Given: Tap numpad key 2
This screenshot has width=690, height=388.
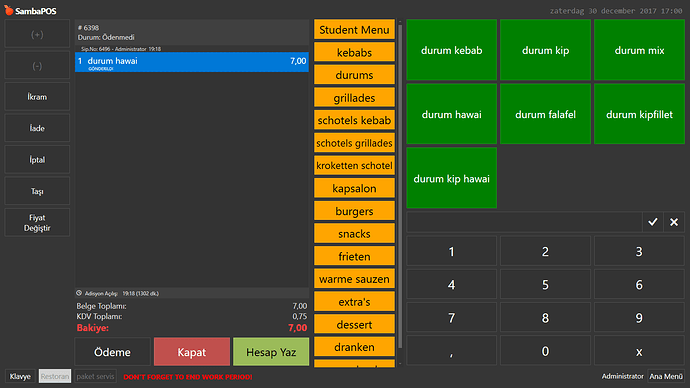Looking at the screenshot, I should coord(545,251).
